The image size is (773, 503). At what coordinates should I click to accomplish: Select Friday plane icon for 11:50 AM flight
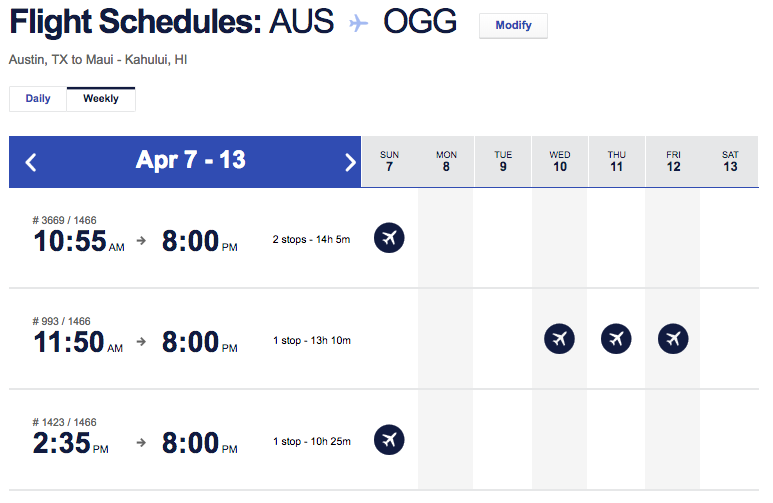click(673, 339)
